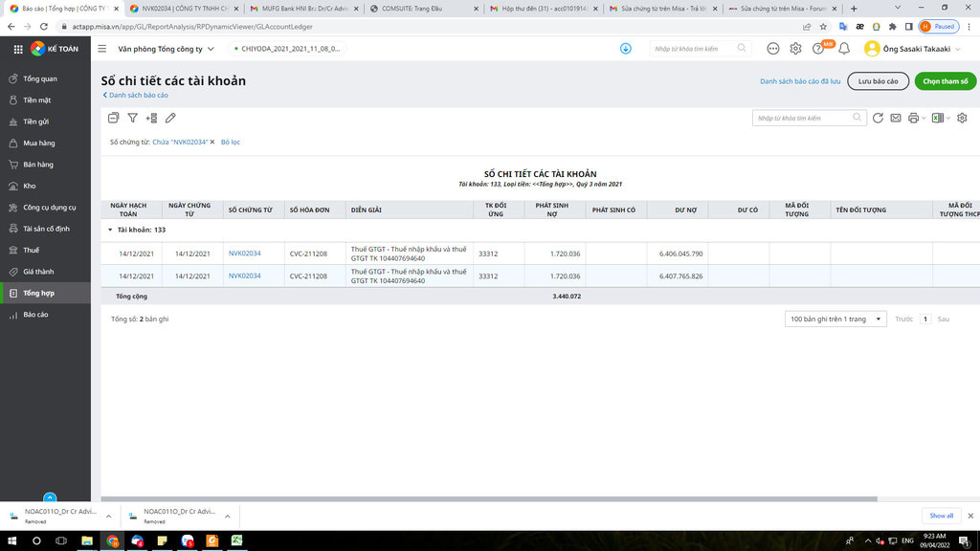Send report by email icon
Screen dimensions: 980x551
click(896, 118)
